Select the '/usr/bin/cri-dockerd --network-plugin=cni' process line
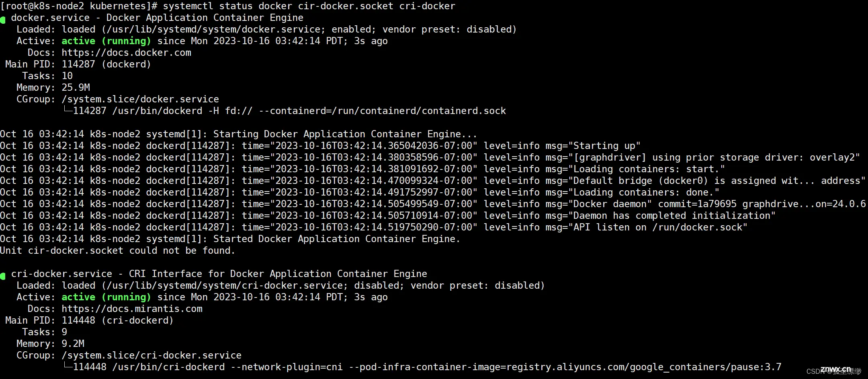Screen dimensions: 868x379 (422, 367)
